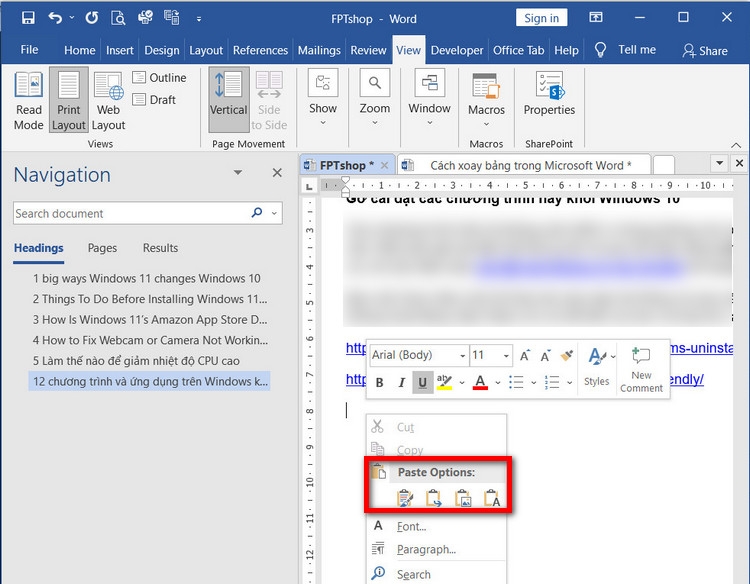The height and width of the screenshot is (584, 750).
Task: Go to heading 'Làm thế nào để giảm nhiệt độ CPU cao'
Action: (150, 360)
